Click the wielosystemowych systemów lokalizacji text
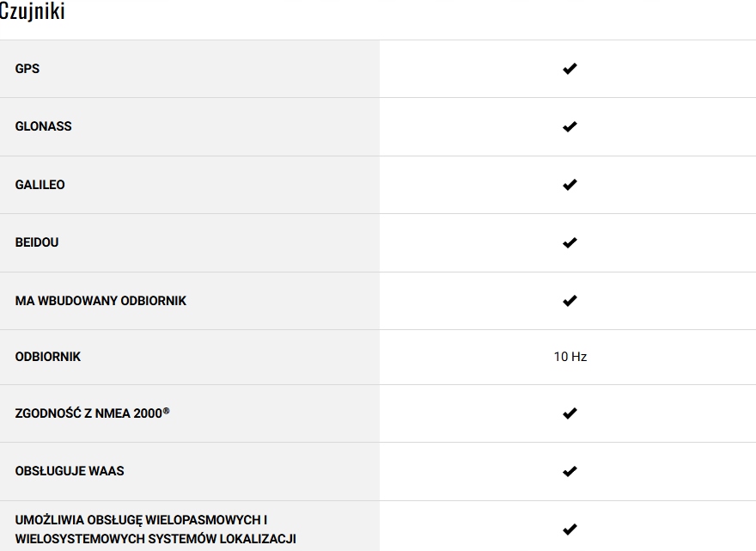Image resolution: width=756 pixels, height=551 pixels. click(x=155, y=539)
